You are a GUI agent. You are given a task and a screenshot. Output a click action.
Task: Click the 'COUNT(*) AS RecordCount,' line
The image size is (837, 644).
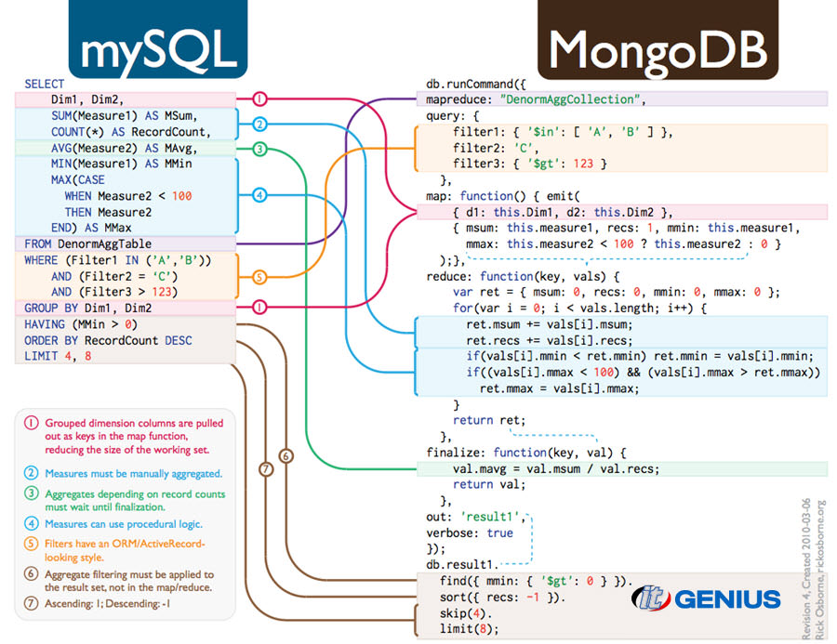coord(131,132)
